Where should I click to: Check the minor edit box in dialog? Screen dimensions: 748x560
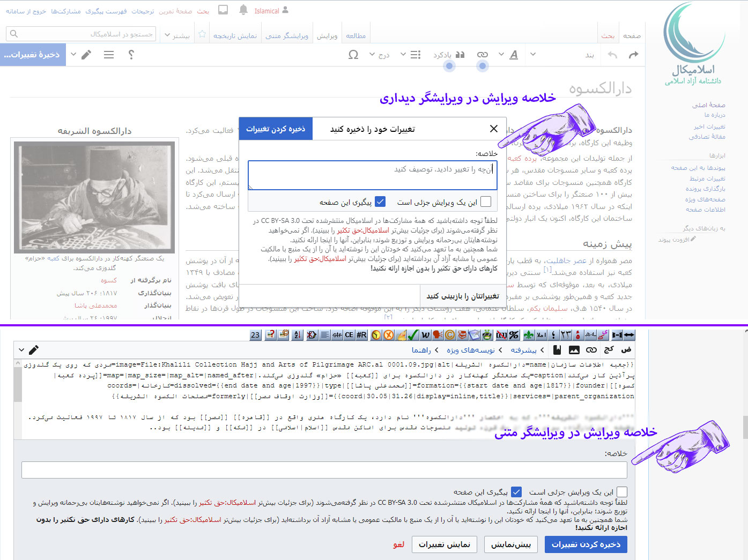[486, 201]
